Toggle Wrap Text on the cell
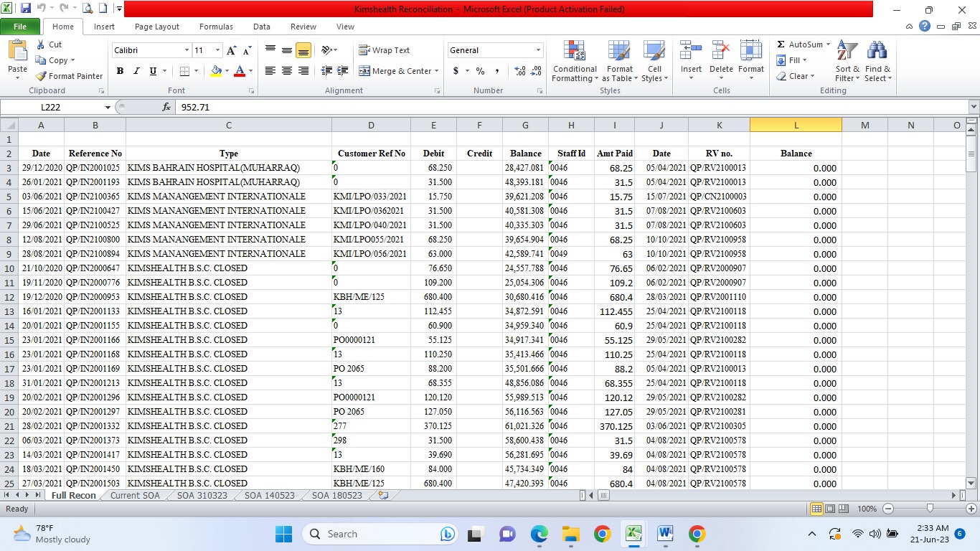Screen dimensions: 980x551 coord(384,50)
